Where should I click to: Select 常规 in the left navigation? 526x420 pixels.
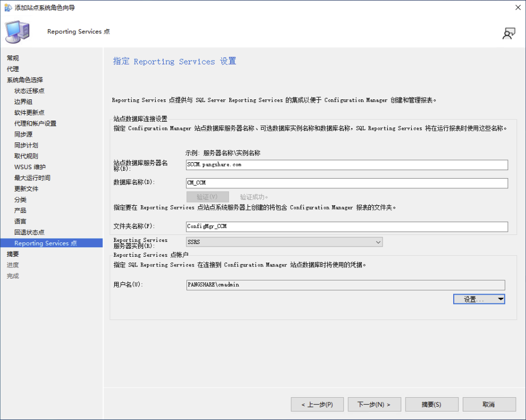pyautogui.click(x=13, y=58)
